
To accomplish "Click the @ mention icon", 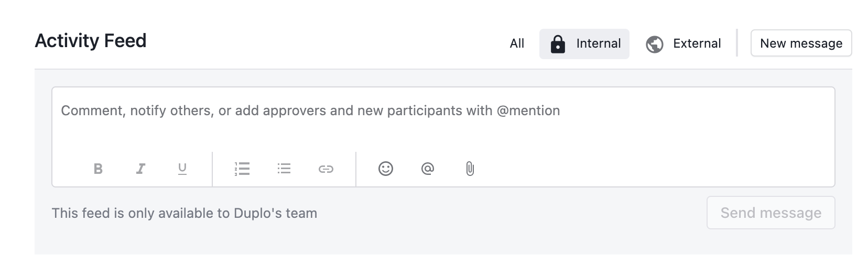I will pos(428,169).
